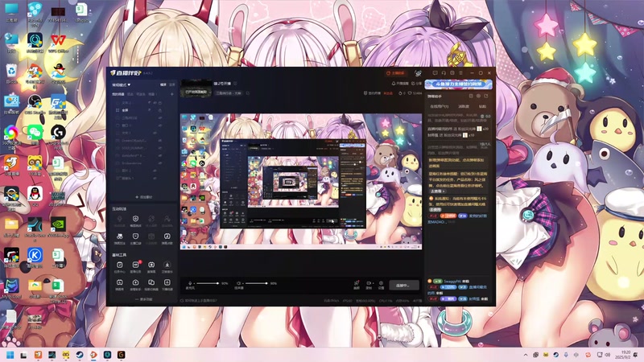Open the WeChat desktop icon

(35, 134)
